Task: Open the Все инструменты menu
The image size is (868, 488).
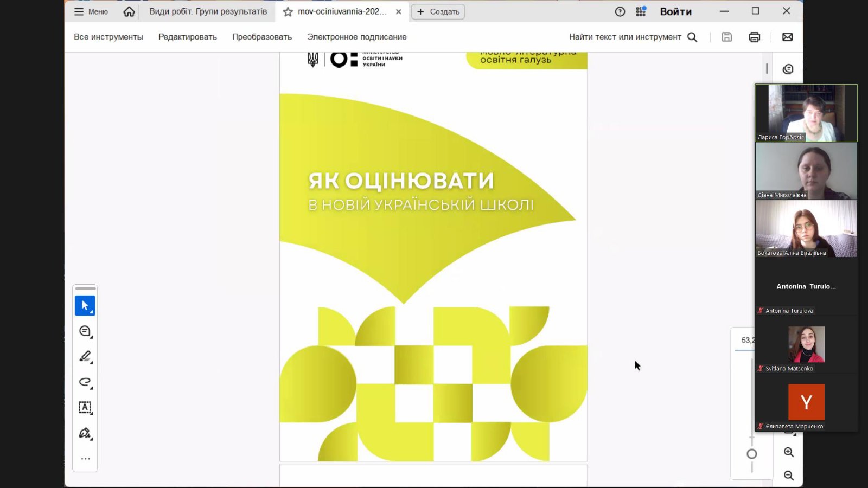Action: (x=108, y=37)
